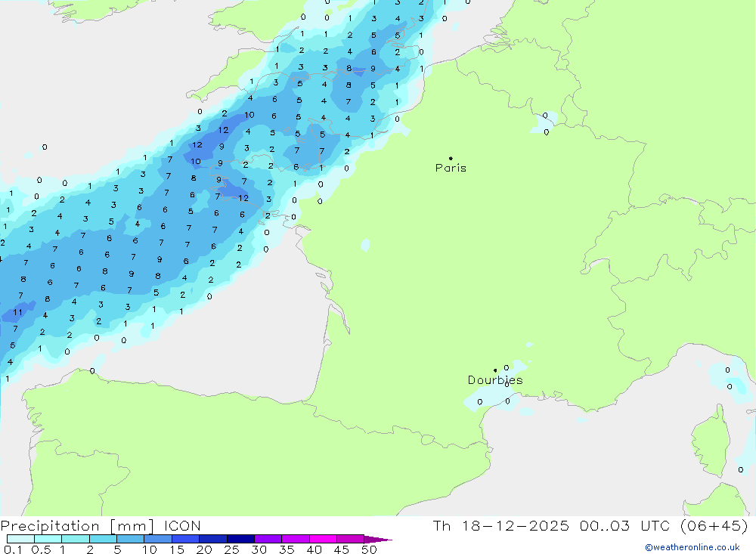Click the 'Th 18-12-2025 00..03 UTC (06+45)' timestamp
This screenshot has height=554, width=756.
(x=590, y=525)
